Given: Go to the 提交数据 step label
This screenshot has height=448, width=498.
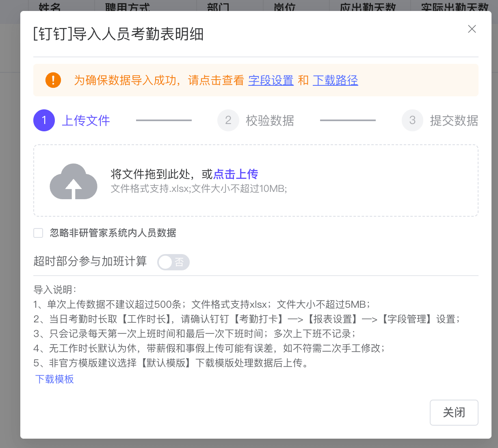Looking at the screenshot, I should [454, 121].
